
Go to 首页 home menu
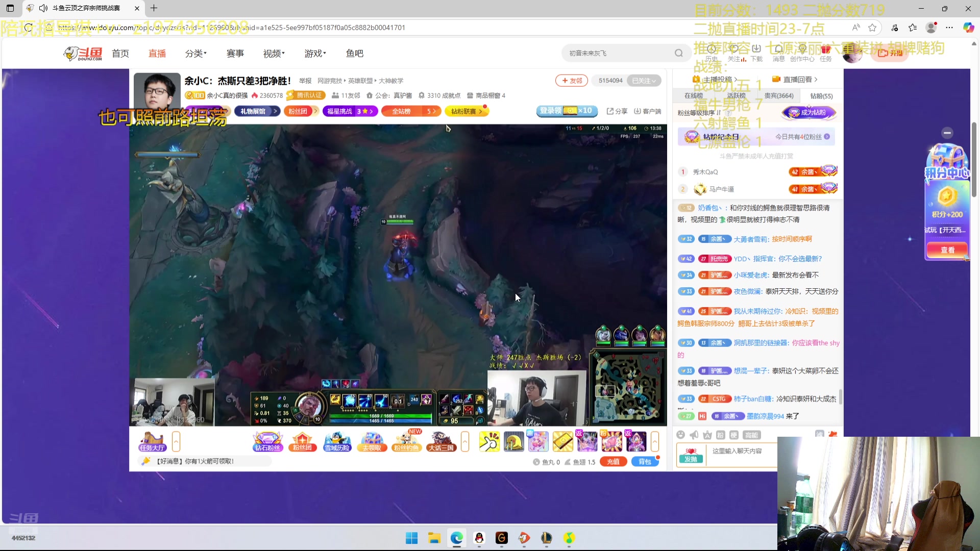(120, 53)
